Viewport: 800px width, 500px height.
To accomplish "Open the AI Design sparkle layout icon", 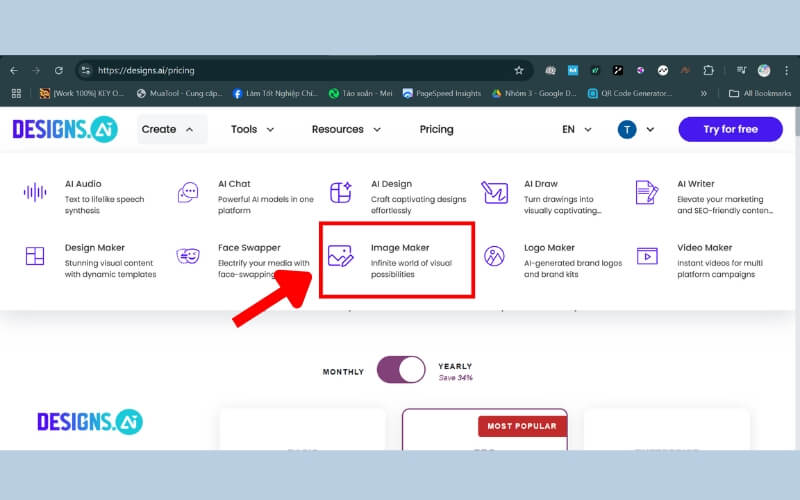I will (x=341, y=192).
